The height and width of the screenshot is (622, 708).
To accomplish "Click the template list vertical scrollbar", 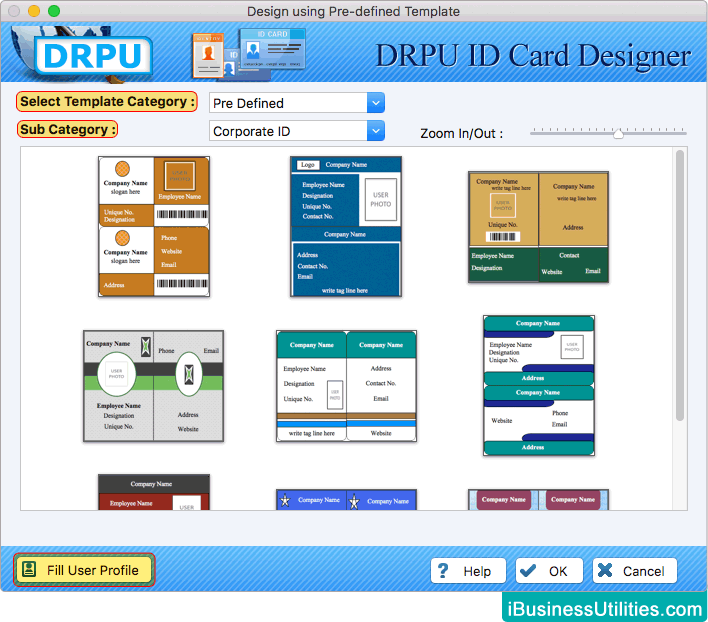I will (680, 286).
